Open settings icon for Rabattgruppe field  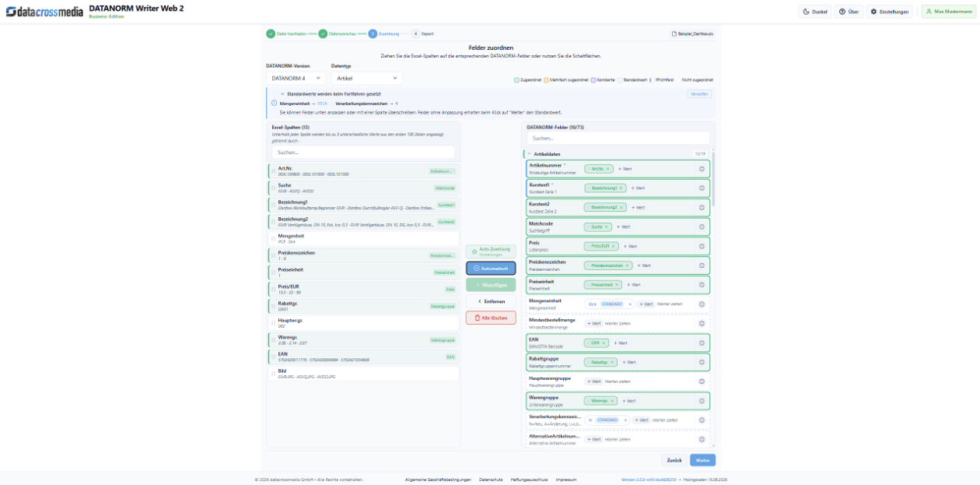tap(702, 362)
